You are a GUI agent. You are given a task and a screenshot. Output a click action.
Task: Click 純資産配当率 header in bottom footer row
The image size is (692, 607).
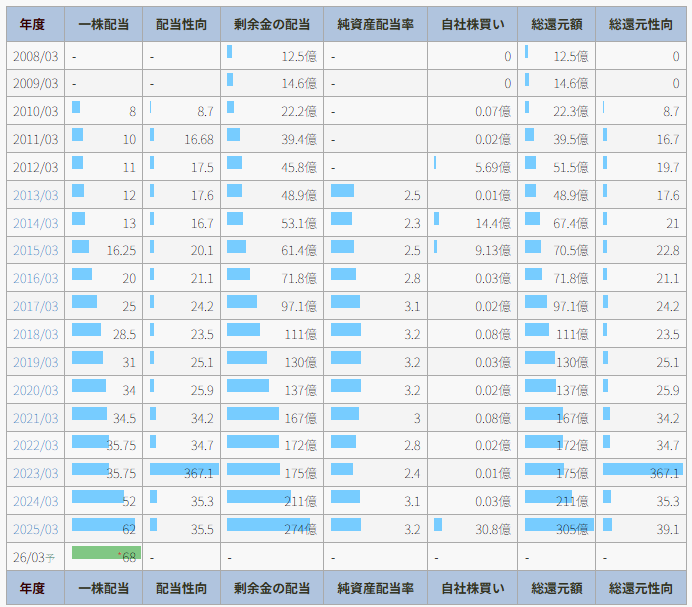[375, 589]
